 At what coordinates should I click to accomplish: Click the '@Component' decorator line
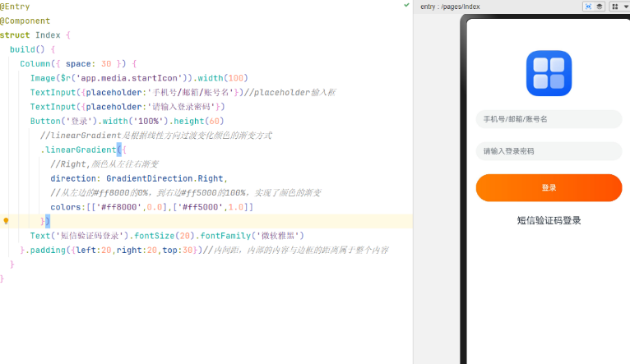pos(25,21)
